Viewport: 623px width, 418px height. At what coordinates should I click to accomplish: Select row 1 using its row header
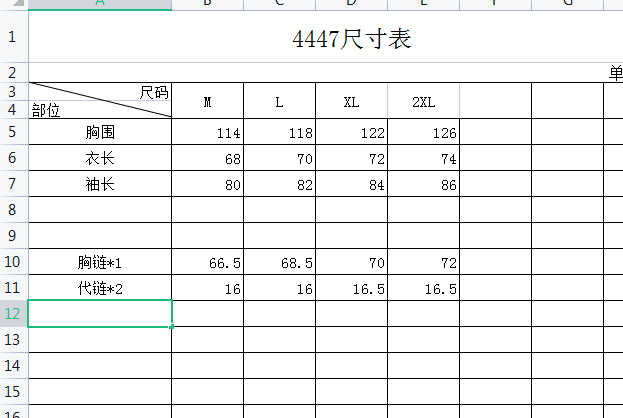click(x=13, y=39)
